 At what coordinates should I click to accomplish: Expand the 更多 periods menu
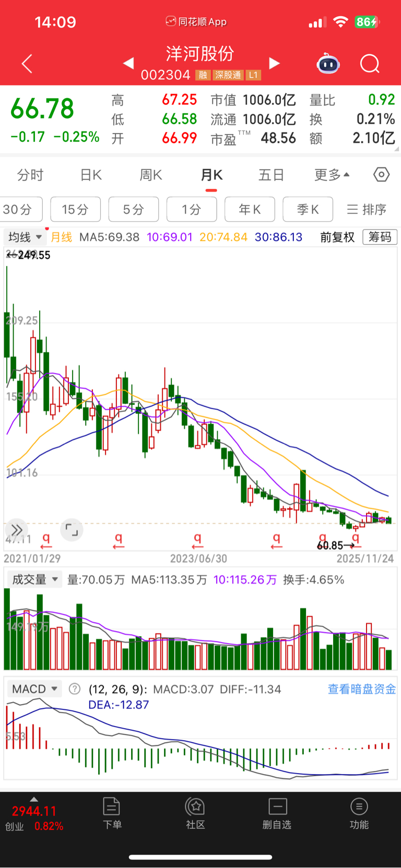point(332,175)
